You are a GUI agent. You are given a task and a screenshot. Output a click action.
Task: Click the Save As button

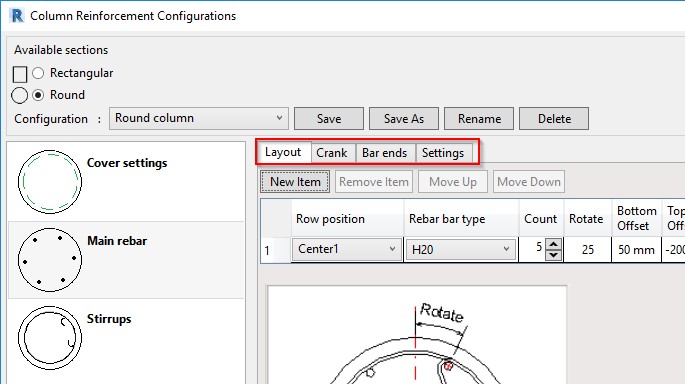pos(404,118)
